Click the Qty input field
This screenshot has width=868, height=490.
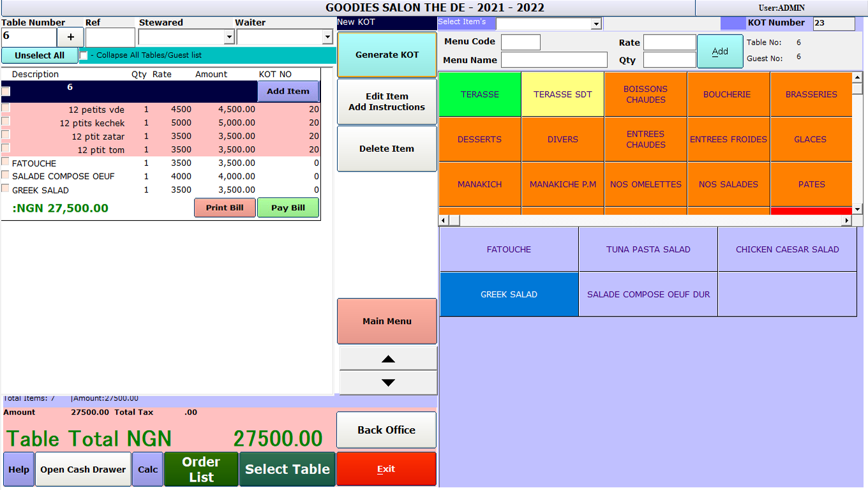(x=670, y=60)
